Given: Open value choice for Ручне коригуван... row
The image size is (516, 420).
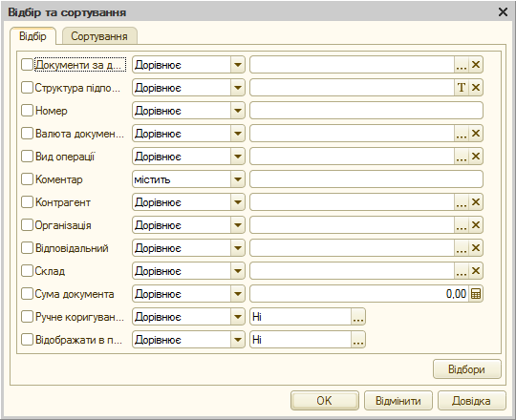Looking at the screenshot, I should click(358, 317).
